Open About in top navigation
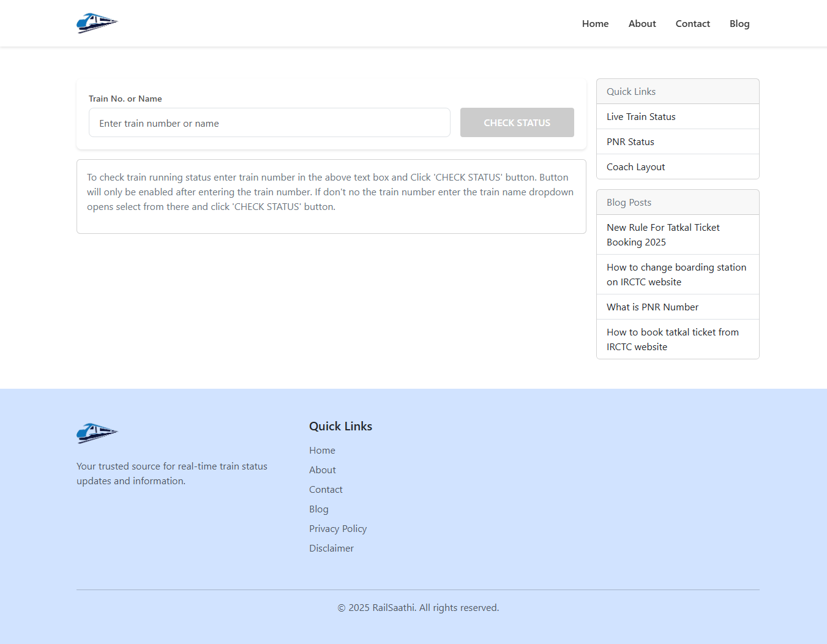The height and width of the screenshot is (644, 827). click(x=642, y=24)
